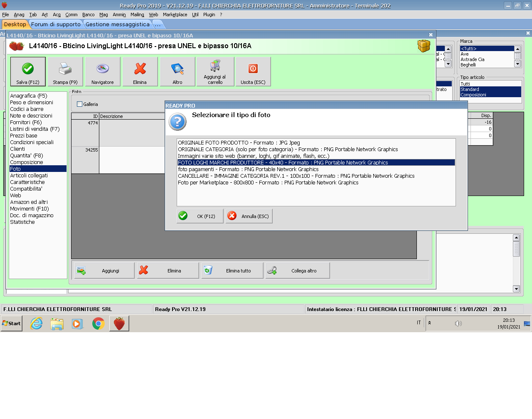Click the Ready Pro strawberry taskbar icon
Screen dimensions: 532x419
119,323
